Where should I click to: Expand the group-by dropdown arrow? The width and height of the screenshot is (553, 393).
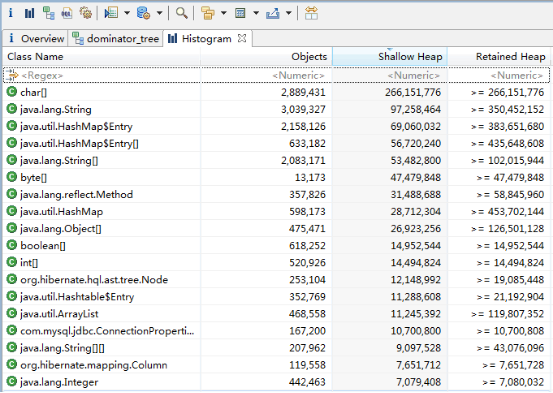[x=224, y=13]
